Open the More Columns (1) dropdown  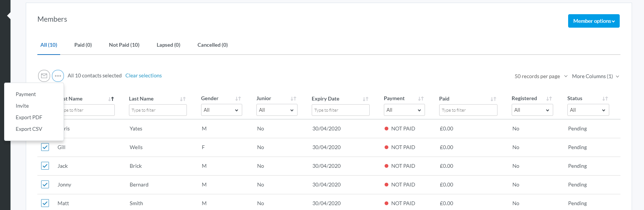click(595, 76)
